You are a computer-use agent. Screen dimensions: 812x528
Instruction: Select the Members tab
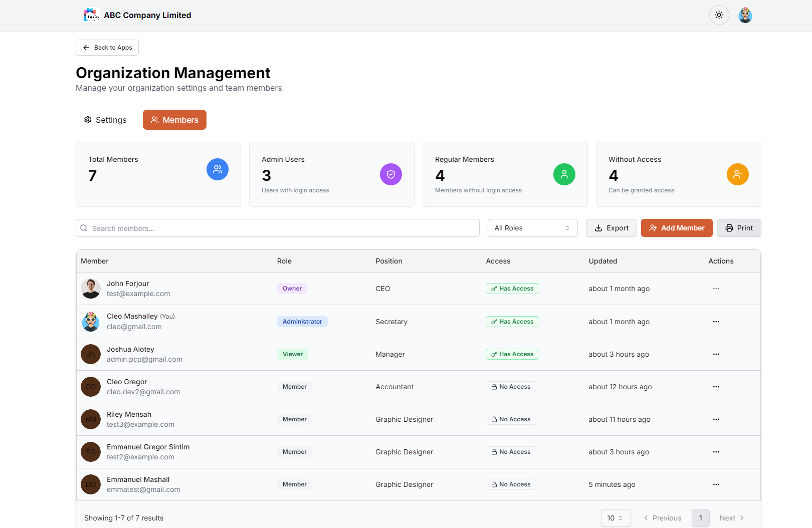174,120
